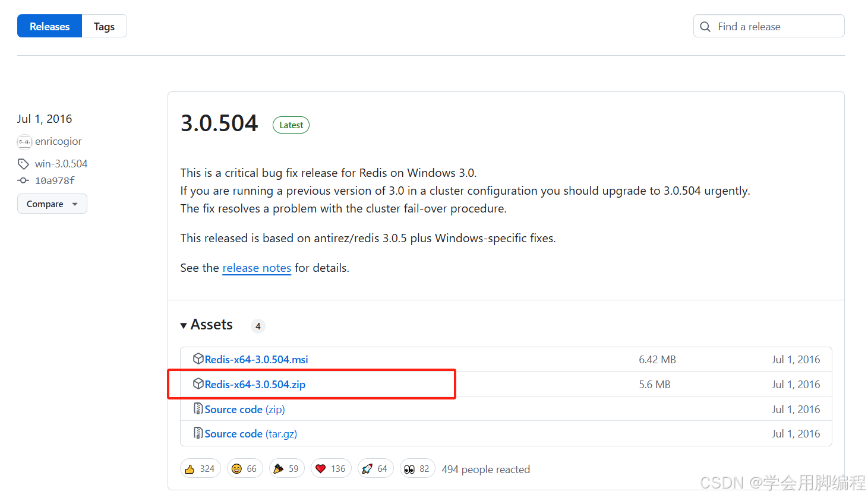
Task: Click the commit icon beside 10a978f
Action: tap(23, 180)
